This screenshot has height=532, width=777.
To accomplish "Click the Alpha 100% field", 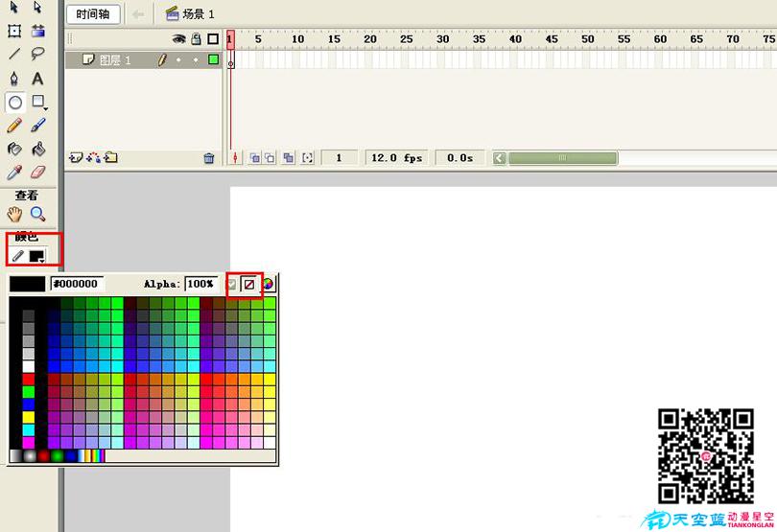I will pyautogui.click(x=201, y=284).
